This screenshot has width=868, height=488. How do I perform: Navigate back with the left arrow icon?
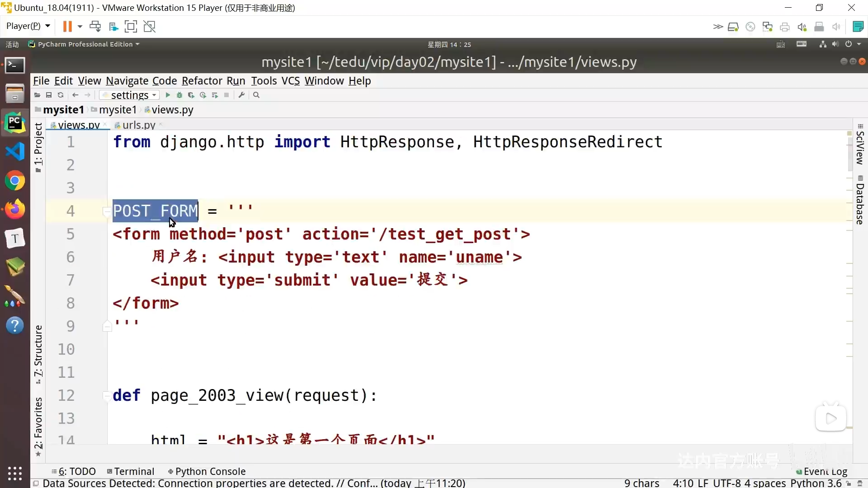coord(75,95)
